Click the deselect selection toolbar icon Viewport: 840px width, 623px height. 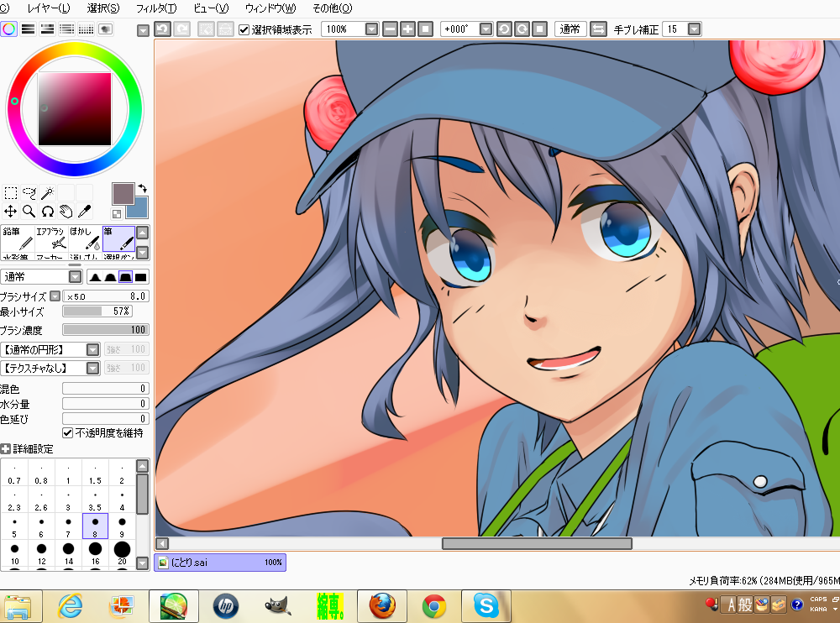click(x=207, y=29)
